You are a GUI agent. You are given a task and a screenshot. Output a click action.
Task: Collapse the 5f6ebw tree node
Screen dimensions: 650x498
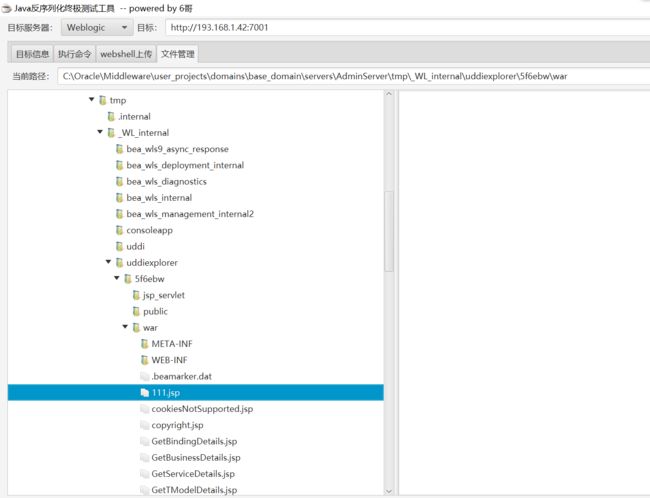coord(117,278)
